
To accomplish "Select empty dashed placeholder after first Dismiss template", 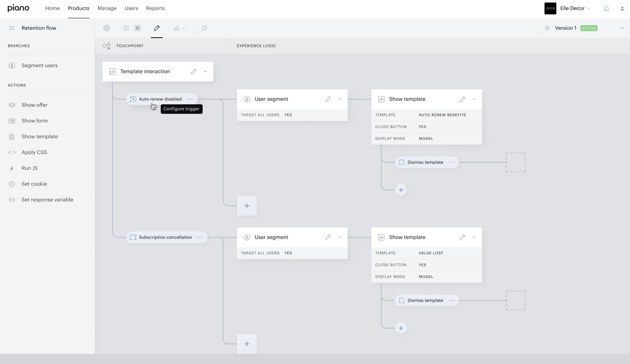I will pyautogui.click(x=515, y=162).
